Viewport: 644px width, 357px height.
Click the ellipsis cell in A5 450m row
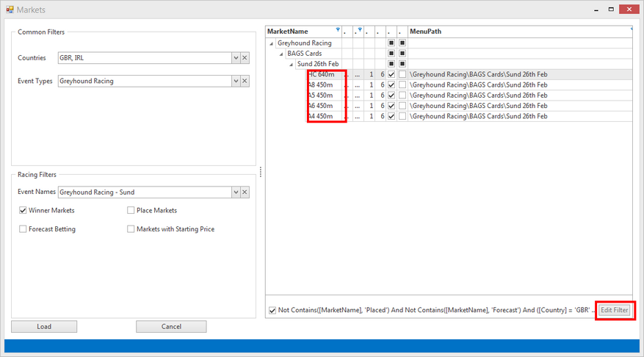358,95
